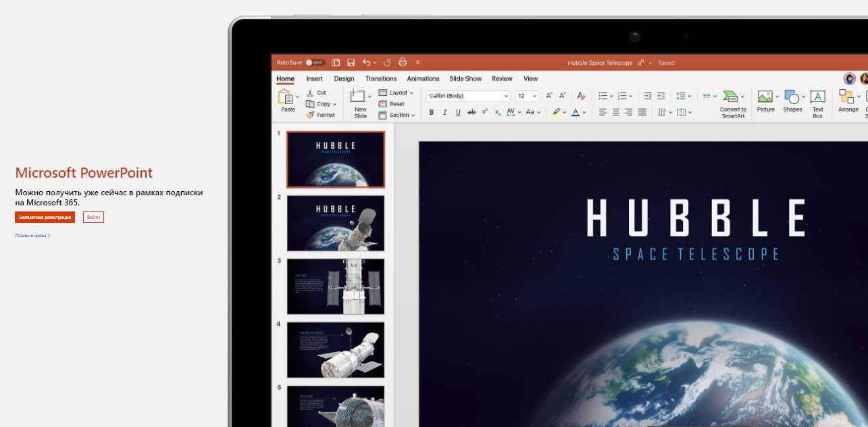Toggle the AutoSave switch
The height and width of the screenshot is (427, 868).
click(x=315, y=63)
